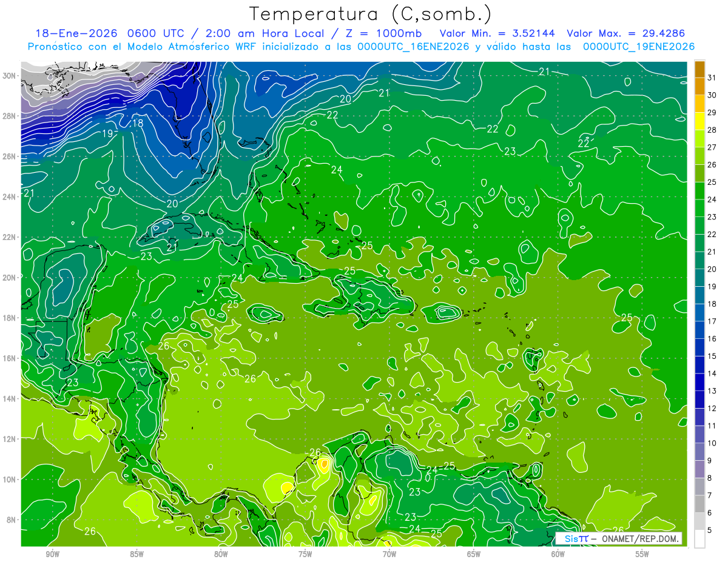Click latitude axis label "12N"

[10, 439]
